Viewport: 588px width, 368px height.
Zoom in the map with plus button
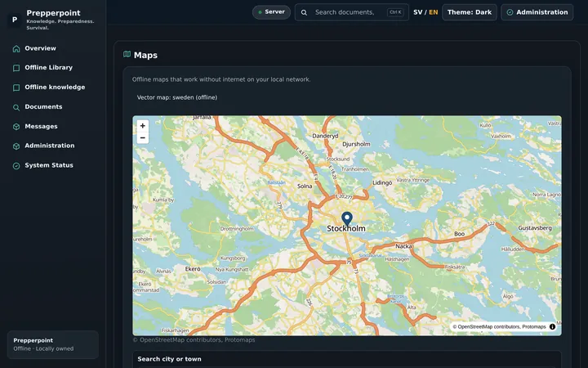[x=142, y=126]
